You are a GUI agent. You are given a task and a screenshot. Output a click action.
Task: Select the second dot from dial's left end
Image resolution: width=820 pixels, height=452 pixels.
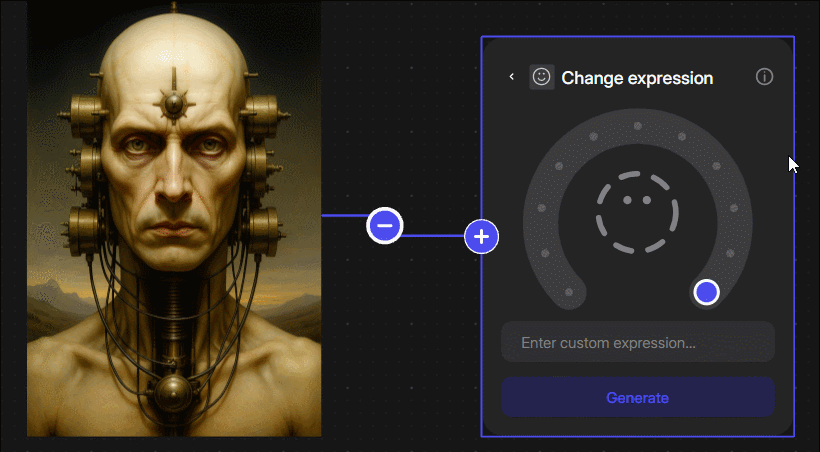[x=545, y=253]
